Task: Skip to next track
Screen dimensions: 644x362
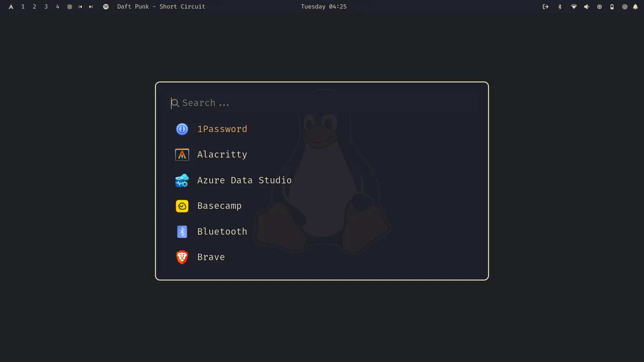Action: pos(91,7)
